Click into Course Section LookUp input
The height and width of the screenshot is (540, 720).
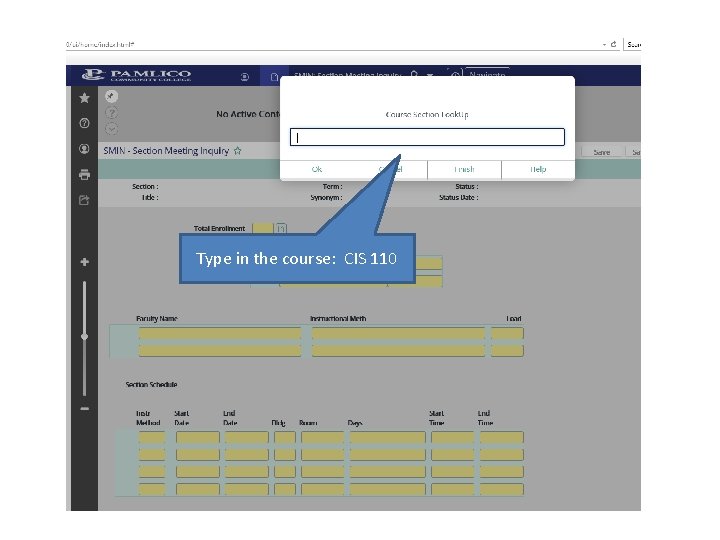(427, 137)
